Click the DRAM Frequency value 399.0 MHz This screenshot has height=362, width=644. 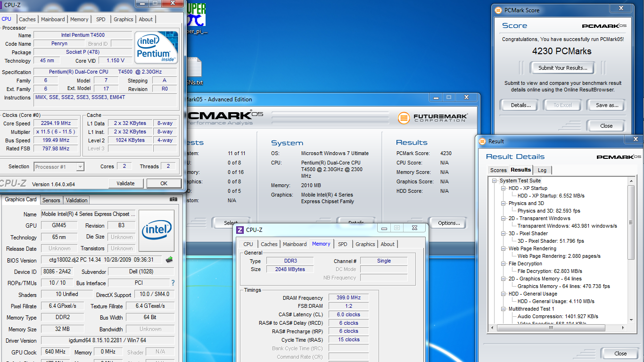tap(348, 298)
